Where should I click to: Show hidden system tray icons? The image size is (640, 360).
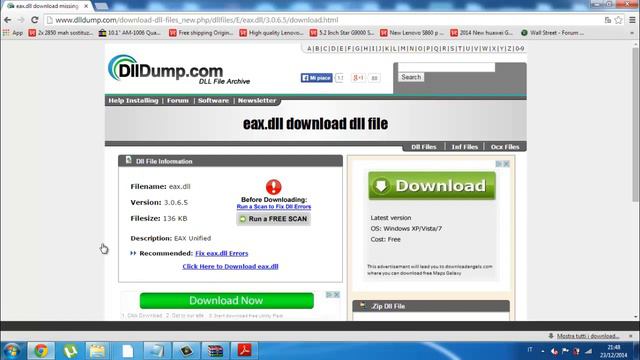point(542,351)
